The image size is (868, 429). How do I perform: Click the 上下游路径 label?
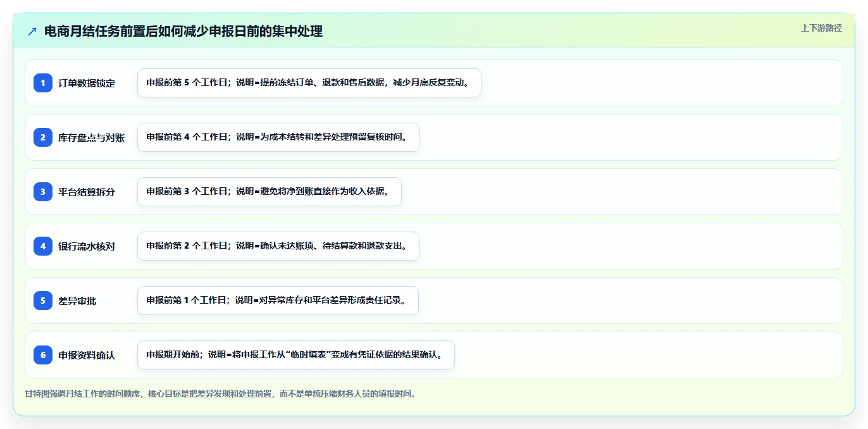coord(821,28)
